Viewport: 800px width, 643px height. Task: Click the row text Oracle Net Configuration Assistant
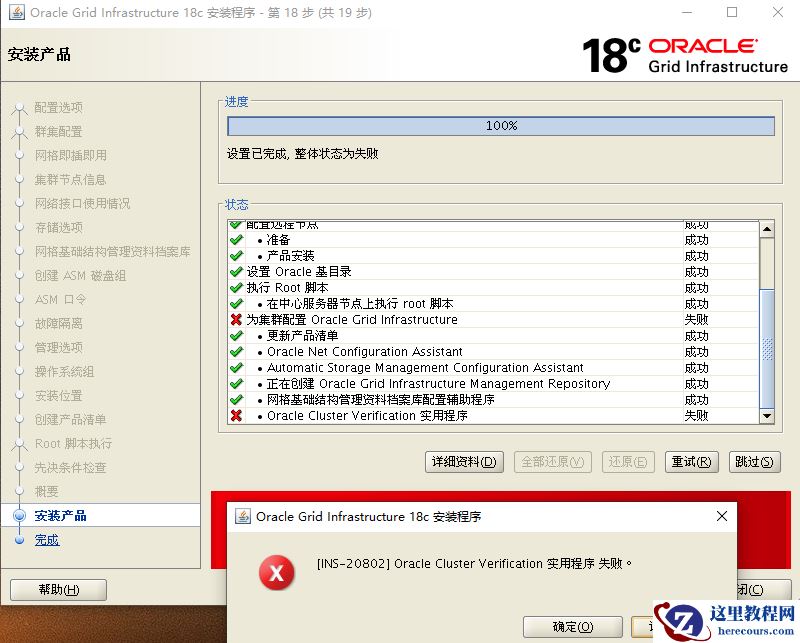click(x=365, y=352)
